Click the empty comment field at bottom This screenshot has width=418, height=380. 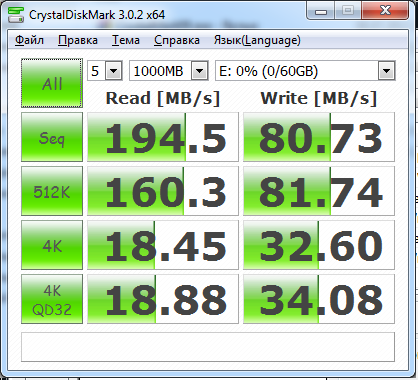coord(208,347)
